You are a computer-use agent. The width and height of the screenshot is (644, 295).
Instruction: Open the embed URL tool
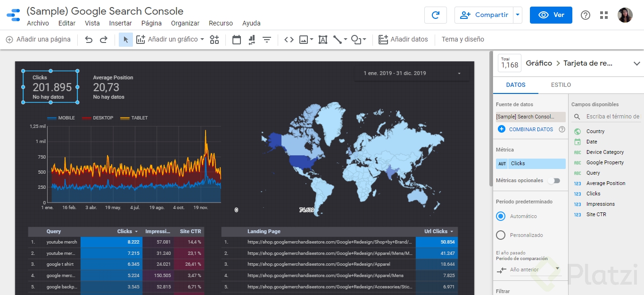289,39
